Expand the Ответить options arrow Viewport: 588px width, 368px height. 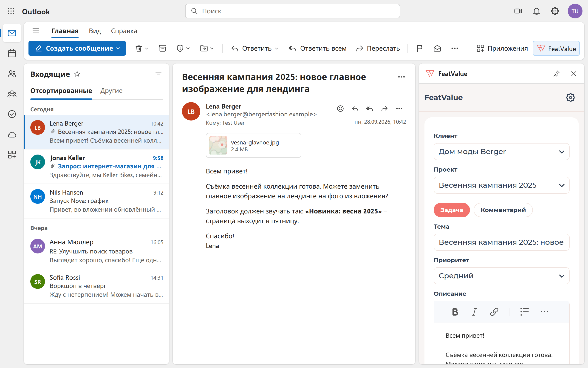pos(277,49)
